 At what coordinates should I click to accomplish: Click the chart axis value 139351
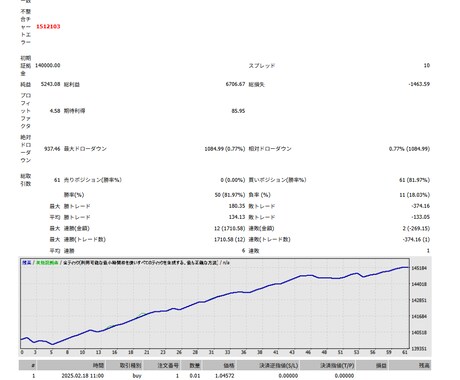(419, 349)
